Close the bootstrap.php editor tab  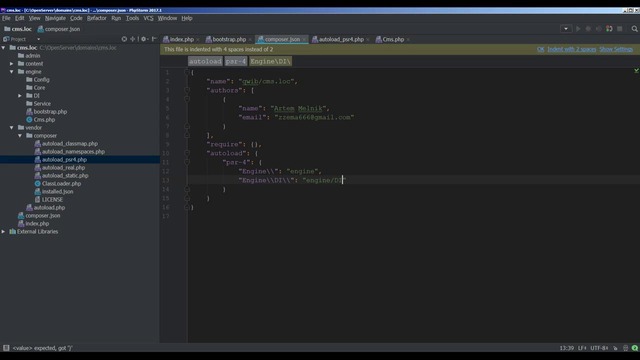point(250,40)
